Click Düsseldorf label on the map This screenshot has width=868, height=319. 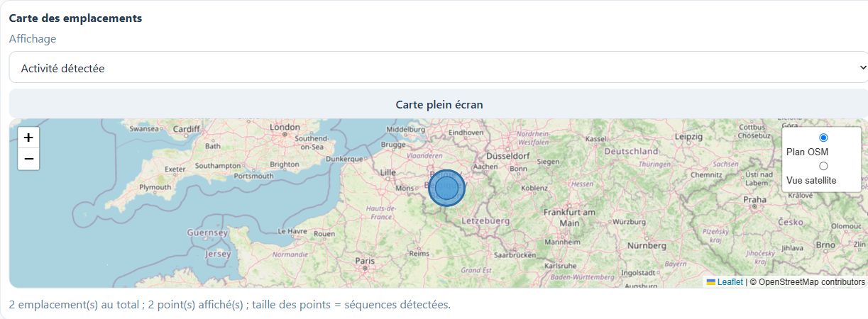508,155
